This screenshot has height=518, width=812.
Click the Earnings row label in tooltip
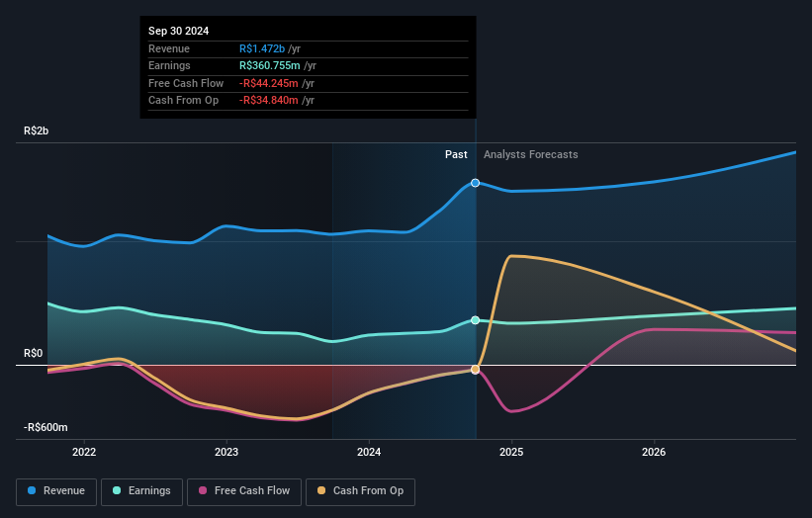pyautogui.click(x=169, y=65)
